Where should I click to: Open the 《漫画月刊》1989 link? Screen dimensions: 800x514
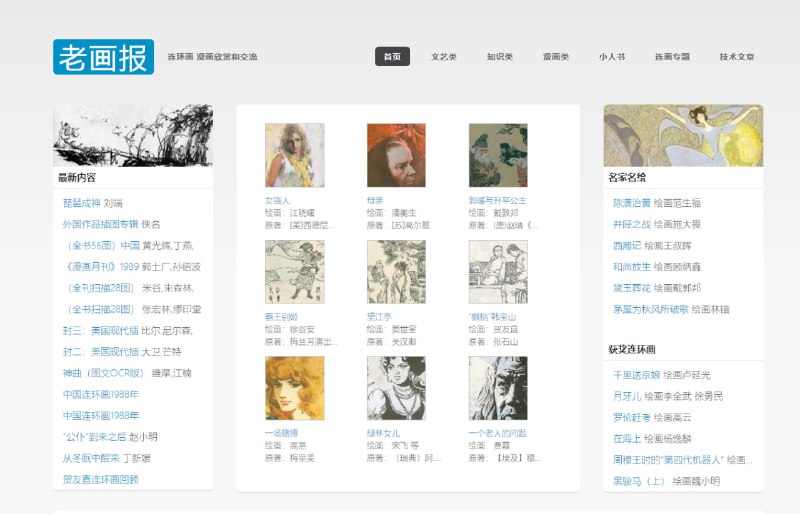point(101,267)
